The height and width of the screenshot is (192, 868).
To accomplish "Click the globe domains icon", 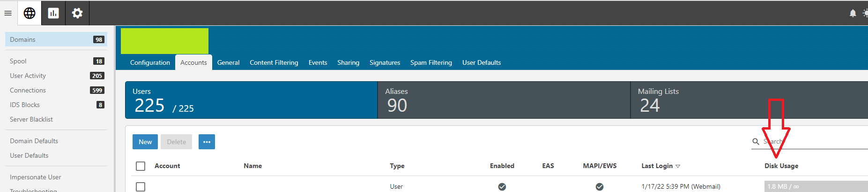I will 30,13.
